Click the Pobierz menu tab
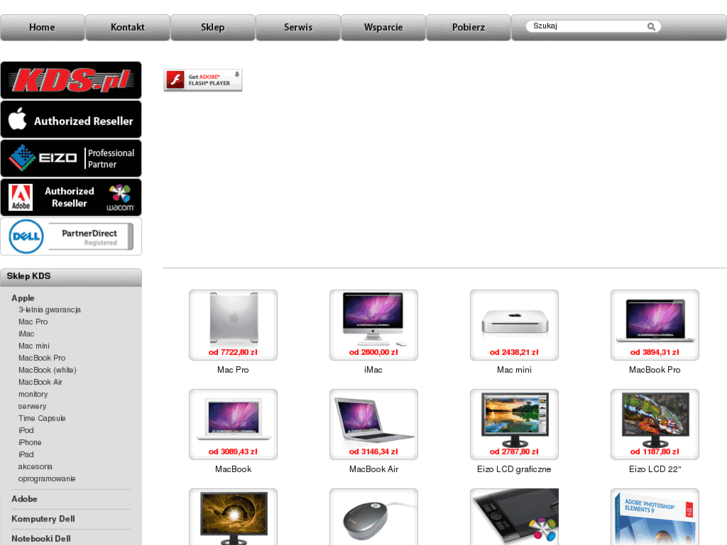This screenshot has width=727, height=545. (468, 27)
